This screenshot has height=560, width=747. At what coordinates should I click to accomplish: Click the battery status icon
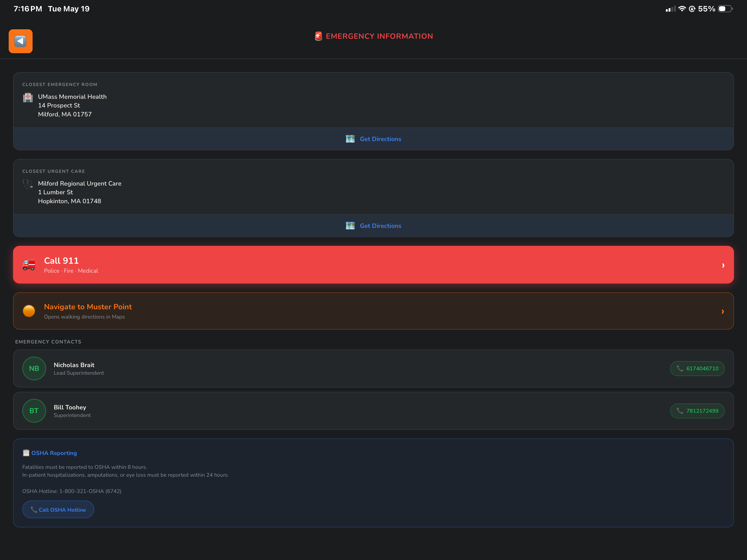point(725,9)
